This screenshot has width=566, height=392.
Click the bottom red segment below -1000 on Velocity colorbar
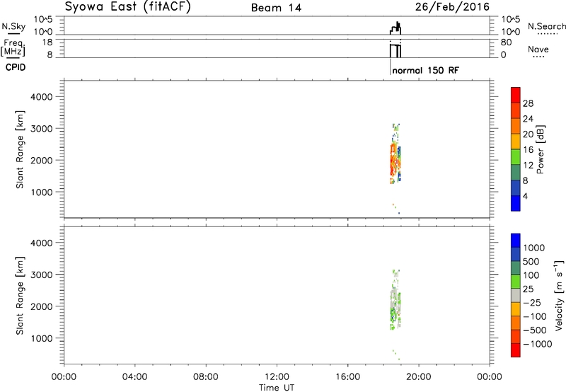(x=516, y=350)
